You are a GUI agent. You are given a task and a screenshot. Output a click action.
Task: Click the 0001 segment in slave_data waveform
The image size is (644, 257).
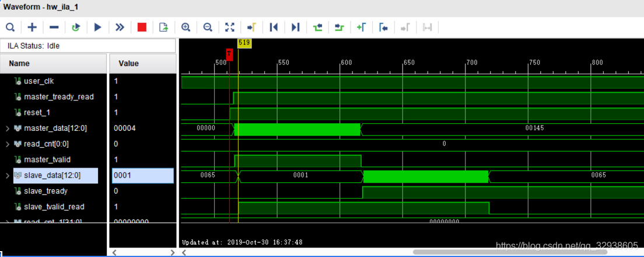[300, 175]
